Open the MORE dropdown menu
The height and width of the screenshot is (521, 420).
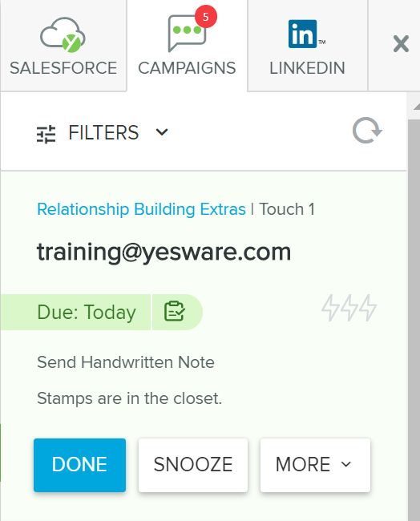click(x=315, y=465)
